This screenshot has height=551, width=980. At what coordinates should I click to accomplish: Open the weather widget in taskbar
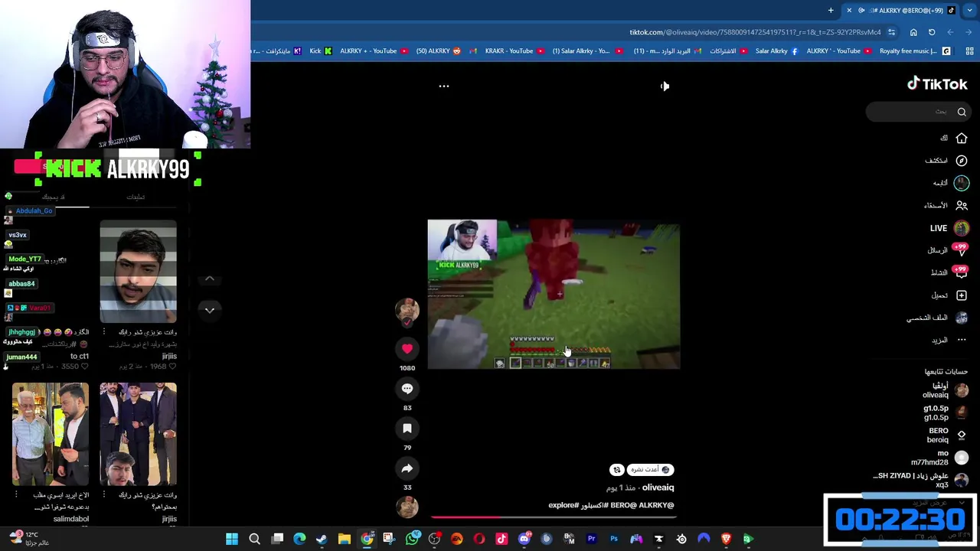[x=29, y=539]
